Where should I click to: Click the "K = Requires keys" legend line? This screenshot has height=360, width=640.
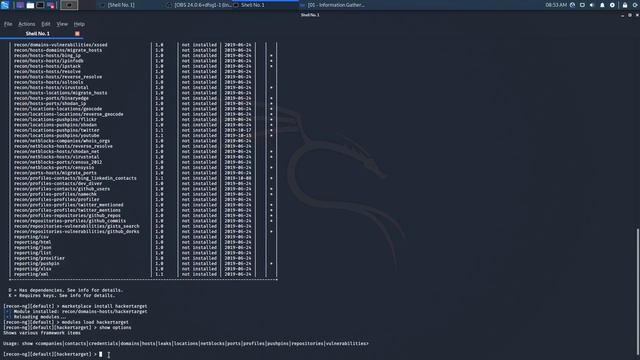coord(62,296)
